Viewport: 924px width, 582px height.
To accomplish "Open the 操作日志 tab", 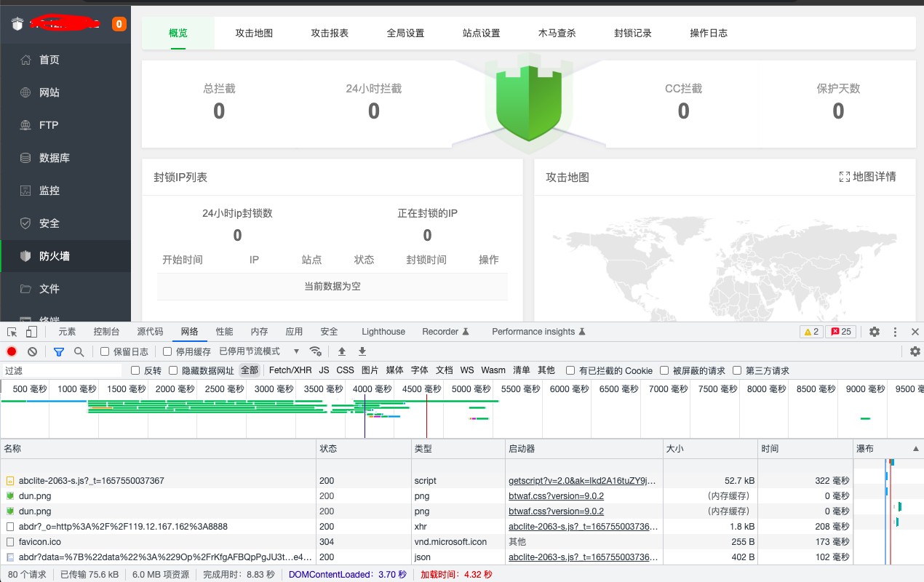I will point(708,33).
